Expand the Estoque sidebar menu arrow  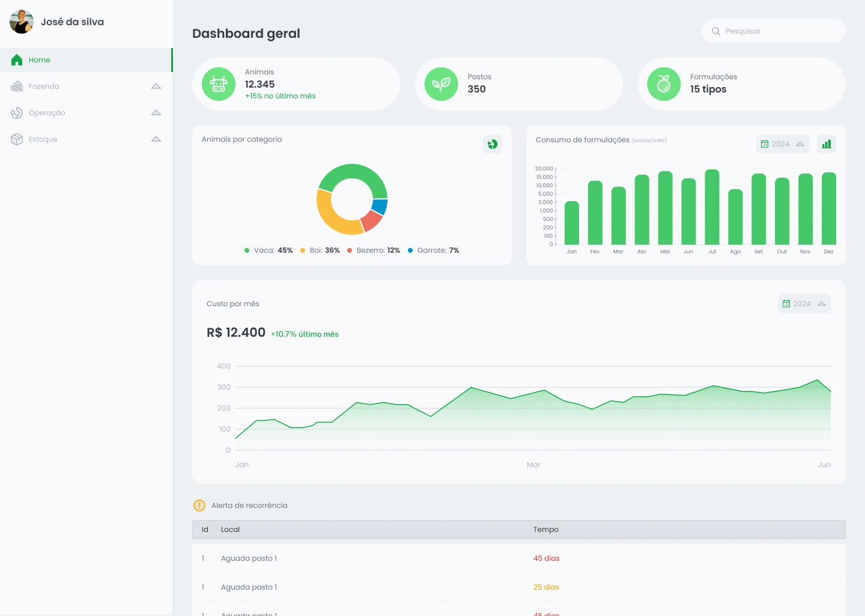tap(156, 139)
